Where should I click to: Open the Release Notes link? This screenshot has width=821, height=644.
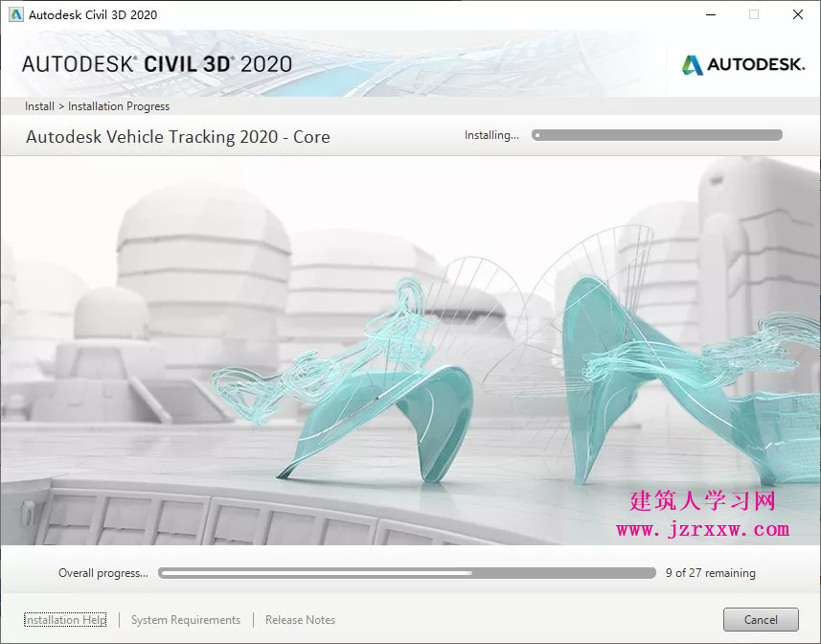click(300, 620)
